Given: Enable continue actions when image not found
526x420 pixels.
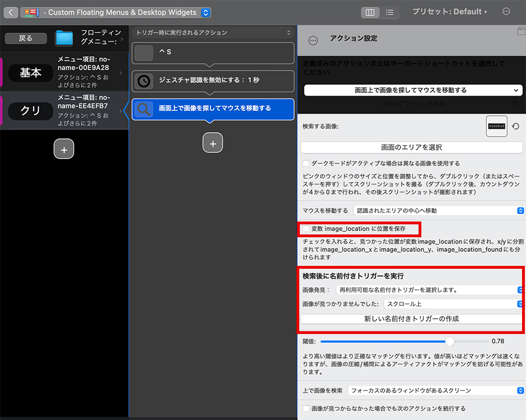Looking at the screenshot, I should point(305,409).
